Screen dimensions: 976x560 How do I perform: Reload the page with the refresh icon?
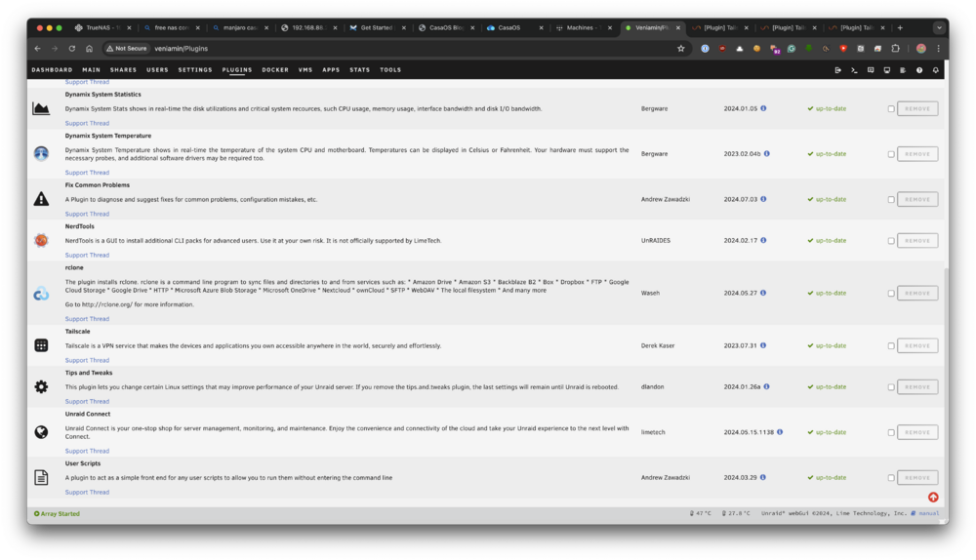(x=72, y=49)
